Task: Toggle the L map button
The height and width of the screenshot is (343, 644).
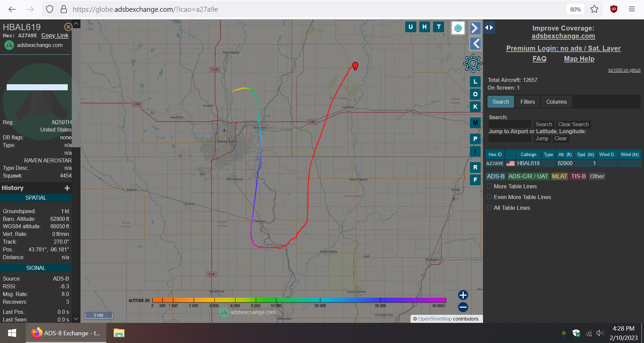Action: (475, 82)
